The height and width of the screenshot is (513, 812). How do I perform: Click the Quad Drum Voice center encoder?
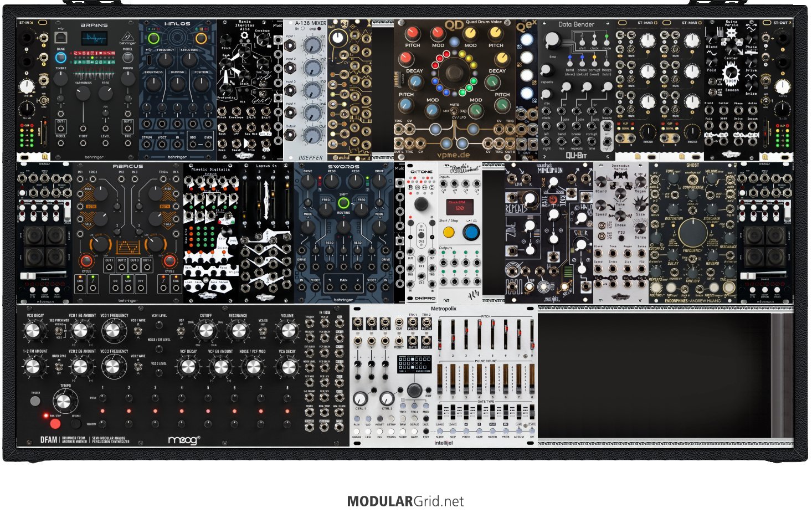[454, 72]
